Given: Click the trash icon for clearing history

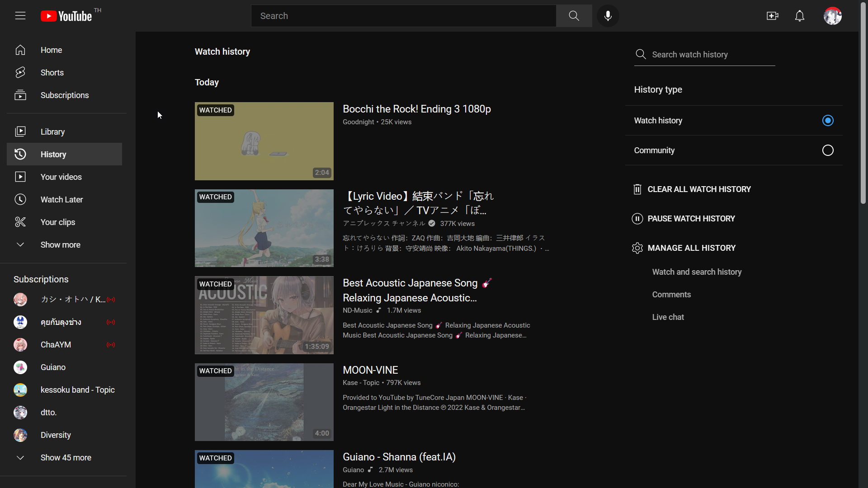Looking at the screenshot, I should (637, 189).
